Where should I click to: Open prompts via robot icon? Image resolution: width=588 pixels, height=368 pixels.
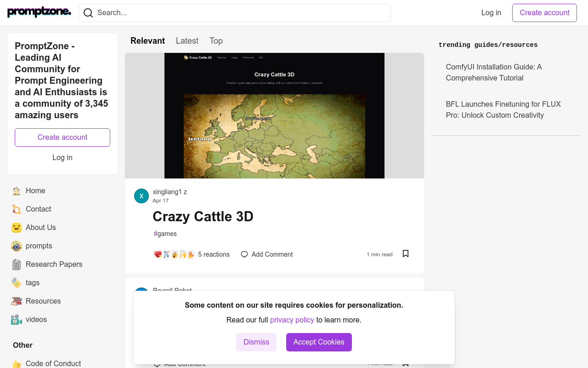point(17,246)
